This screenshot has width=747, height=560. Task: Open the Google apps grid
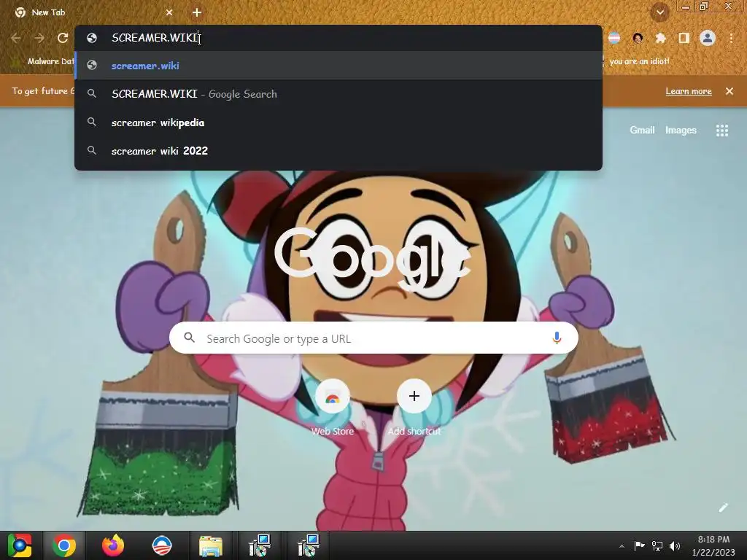coord(721,130)
